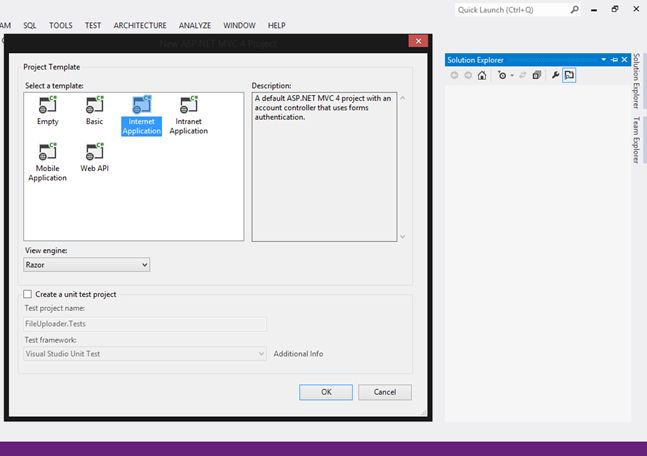647x456 pixels.
Task: Close the New ASP.NET MVC 4 Project dialog
Action: [x=418, y=41]
